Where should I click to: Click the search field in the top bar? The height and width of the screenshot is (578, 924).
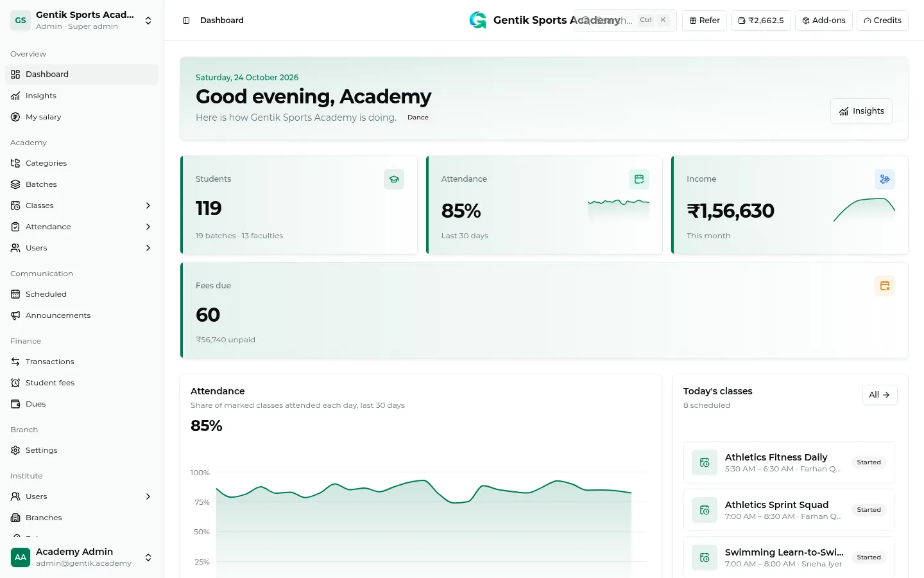[x=625, y=21]
